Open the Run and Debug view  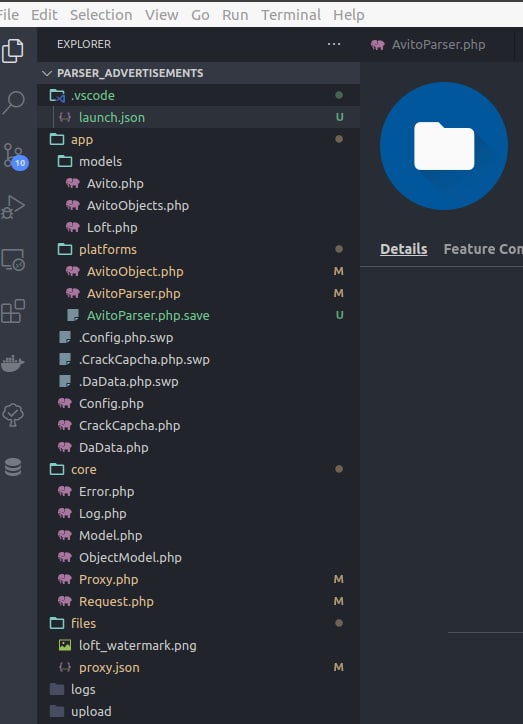(13, 207)
